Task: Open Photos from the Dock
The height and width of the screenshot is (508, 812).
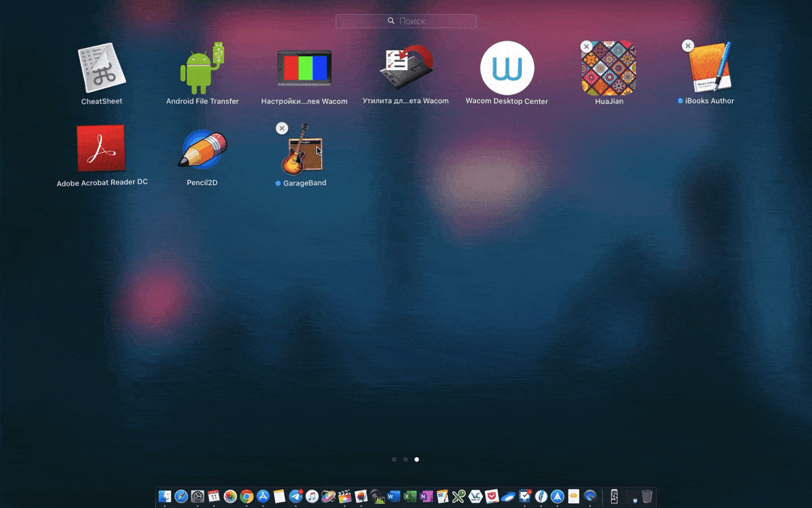Action: 230,496
